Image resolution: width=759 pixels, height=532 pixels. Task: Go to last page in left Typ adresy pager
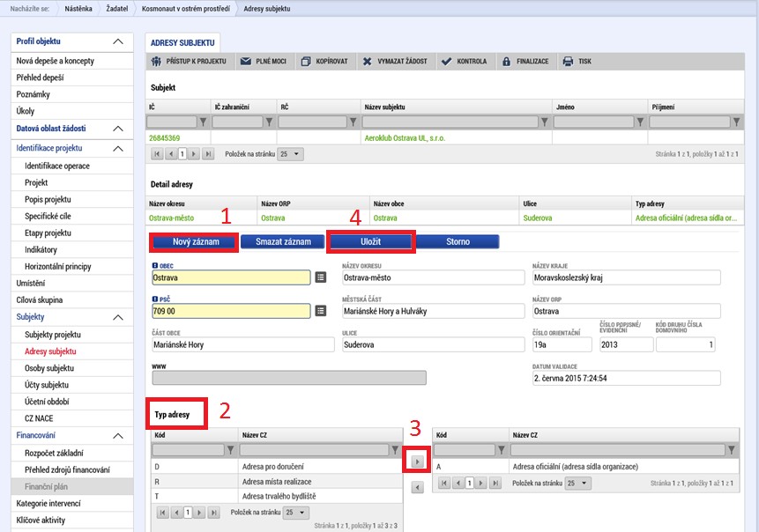214,512
